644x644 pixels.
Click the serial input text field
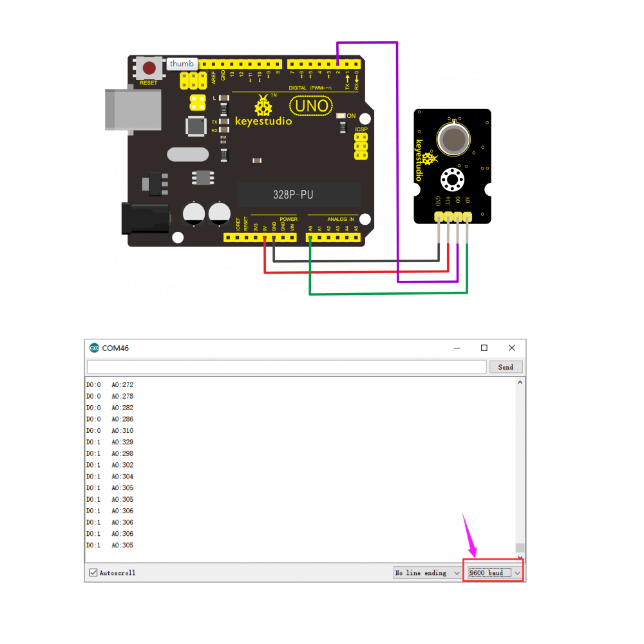coord(287,367)
